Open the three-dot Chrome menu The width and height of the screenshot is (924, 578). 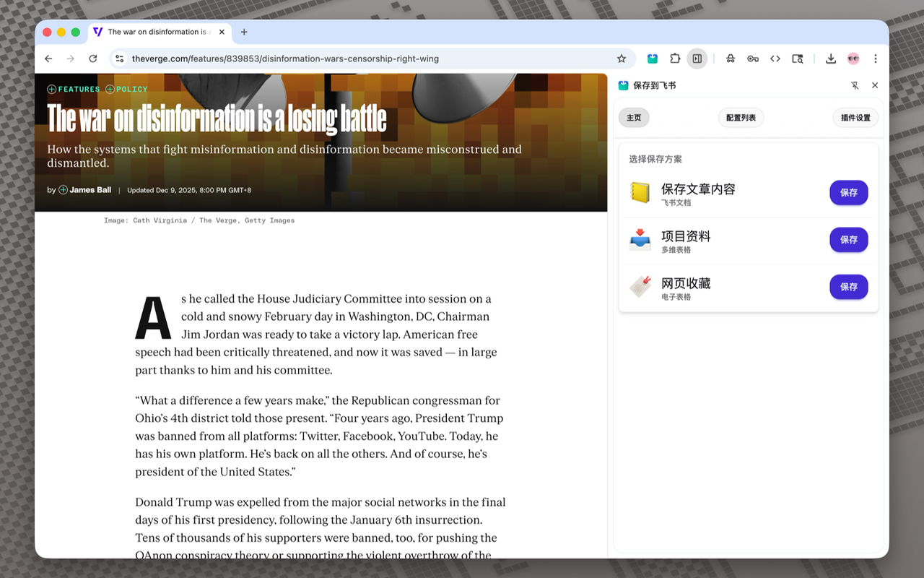tap(875, 59)
